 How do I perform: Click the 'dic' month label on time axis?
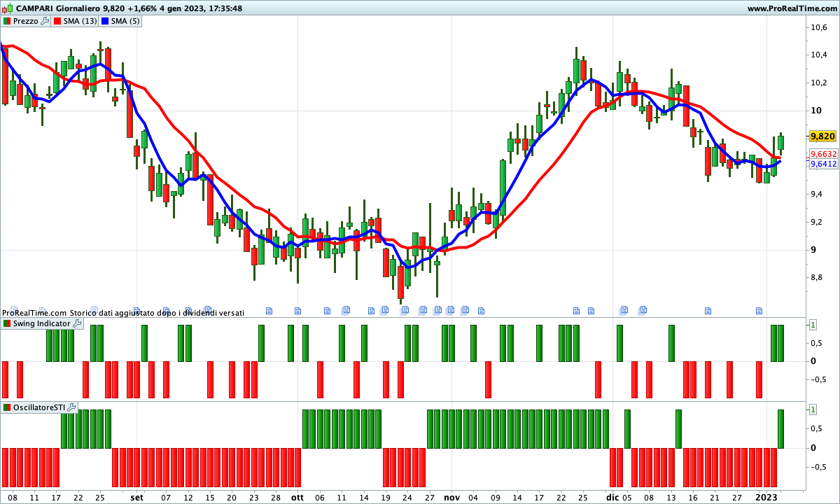[613, 497]
